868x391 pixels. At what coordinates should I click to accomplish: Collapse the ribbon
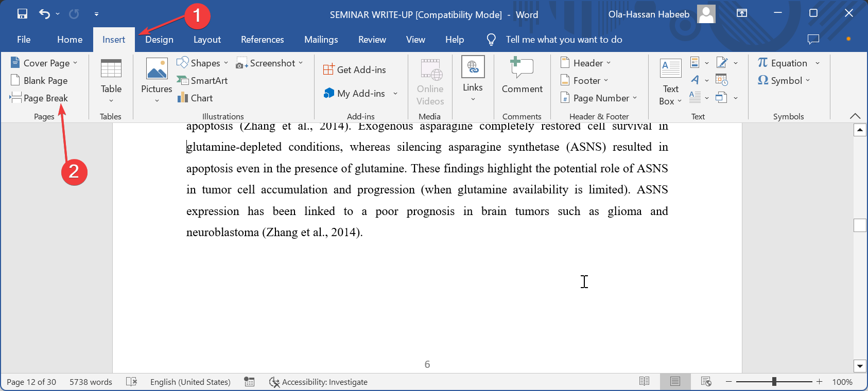tap(855, 116)
